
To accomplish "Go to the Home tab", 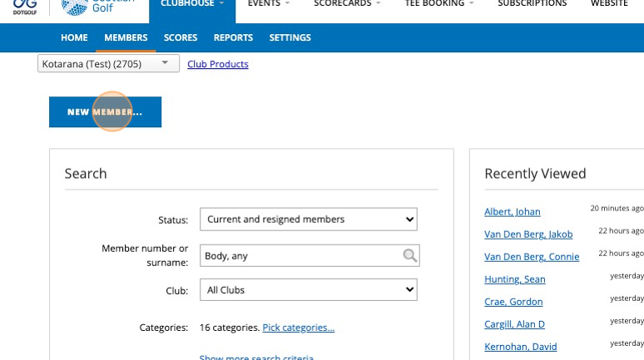I will (74, 37).
